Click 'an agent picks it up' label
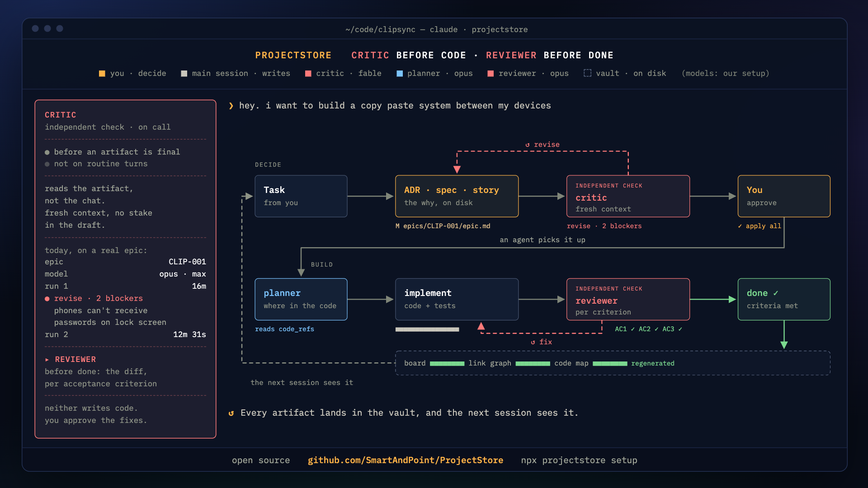 tap(542, 240)
